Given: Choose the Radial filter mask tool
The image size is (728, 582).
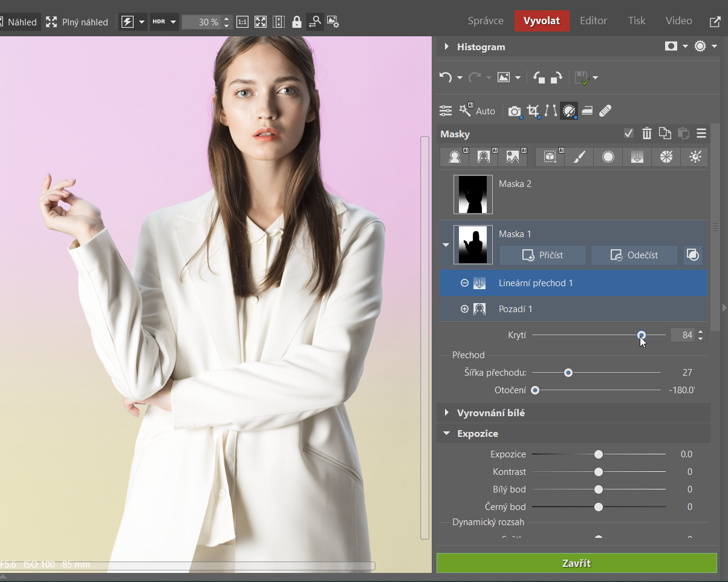Looking at the screenshot, I should click(x=608, y=157).
